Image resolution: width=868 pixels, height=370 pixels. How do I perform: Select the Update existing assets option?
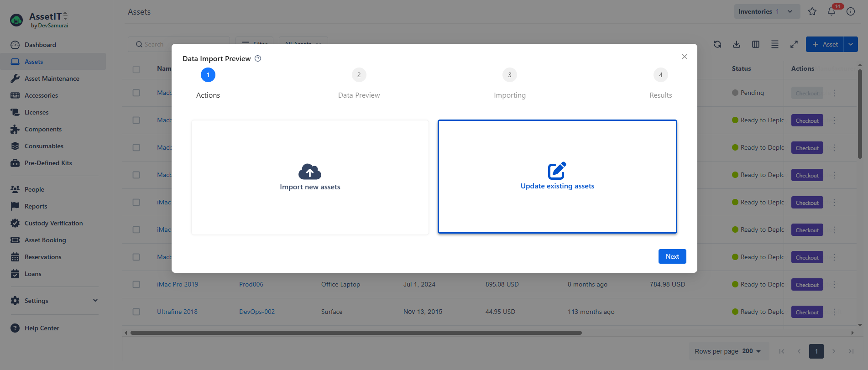[557, 177]
